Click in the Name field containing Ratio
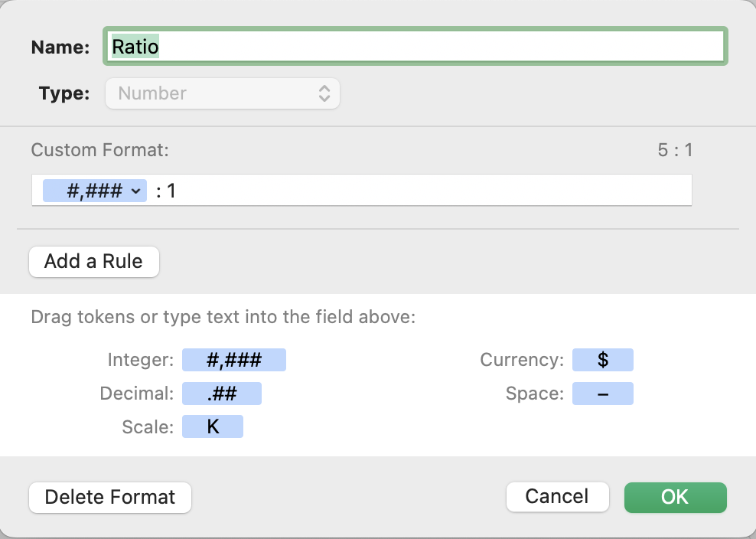This screenshot has height=539, width=756. point(417,47)
